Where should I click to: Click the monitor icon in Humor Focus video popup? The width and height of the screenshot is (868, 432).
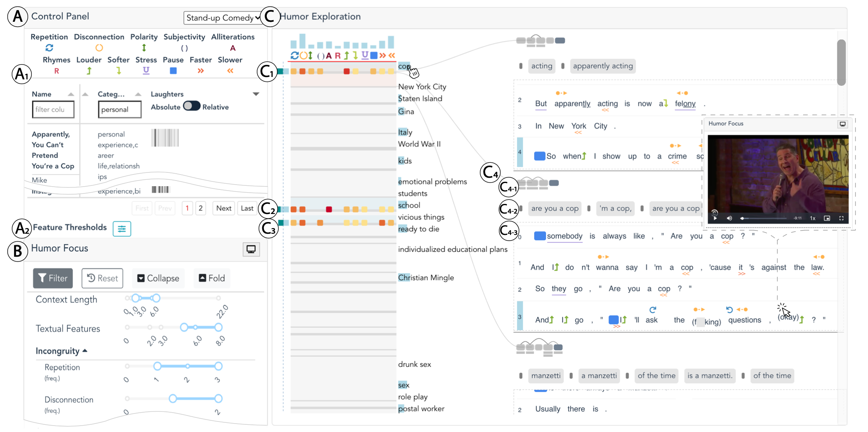click(842, 124)
